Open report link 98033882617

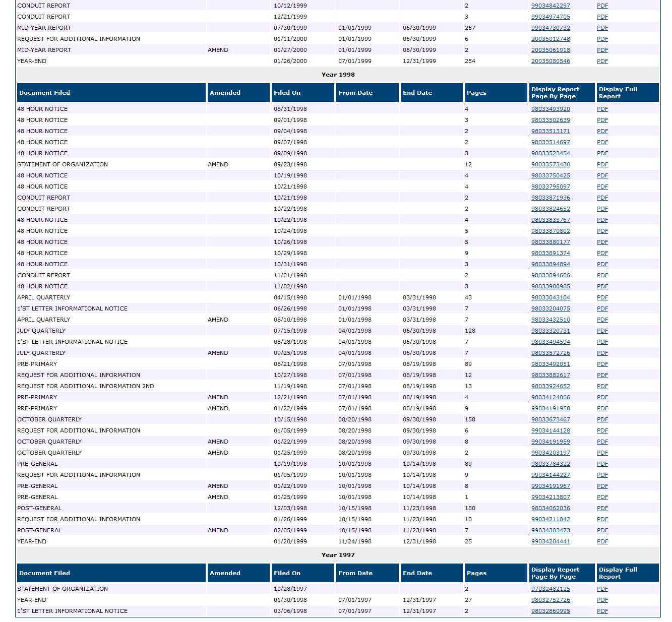(x=551, y=375)
